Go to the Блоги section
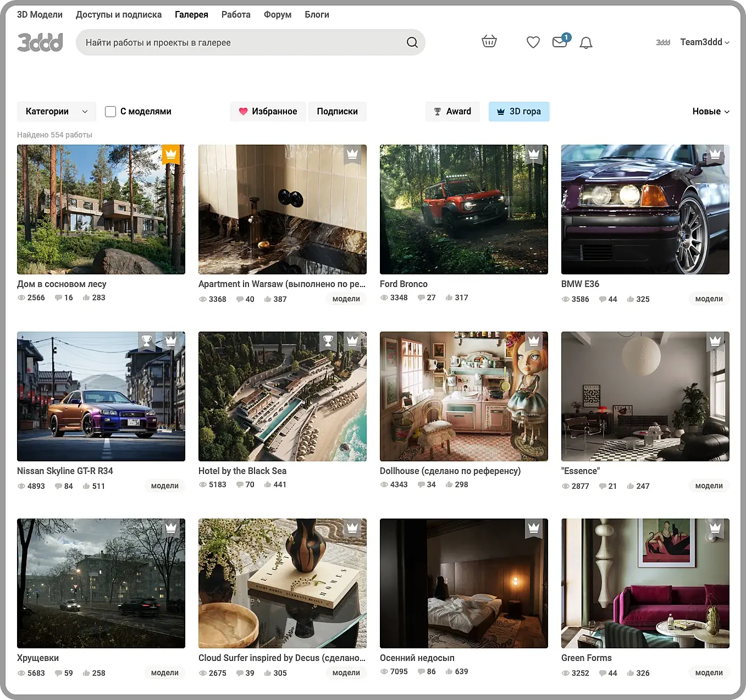 317,15
